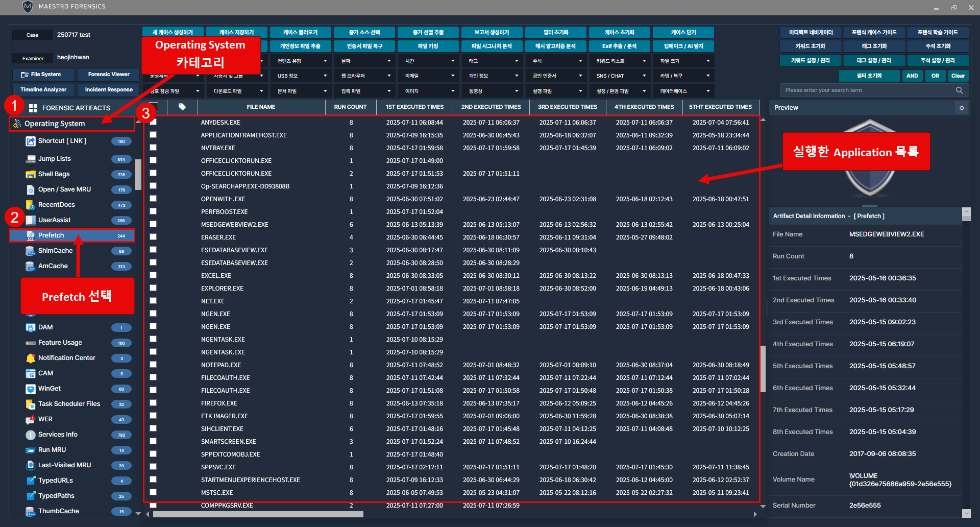Open the 파일 크기 dropdown
Viewport: 980px width, 527px height.
pyautogui.click(x=684, y=61)
